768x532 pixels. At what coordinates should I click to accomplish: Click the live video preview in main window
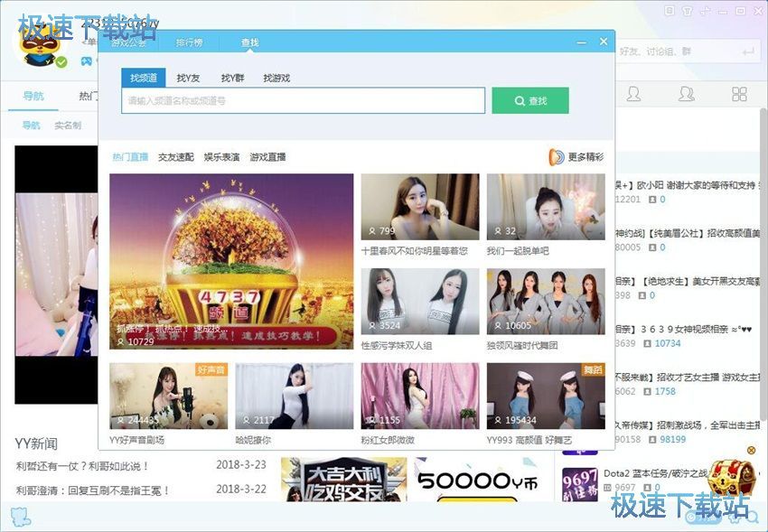[x=56, y=274]
